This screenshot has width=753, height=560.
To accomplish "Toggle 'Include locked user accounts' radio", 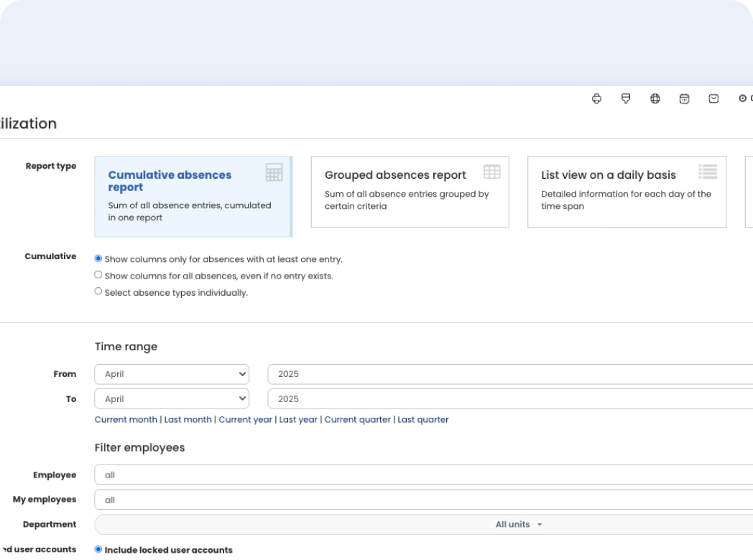I will [x=98, y=550].
